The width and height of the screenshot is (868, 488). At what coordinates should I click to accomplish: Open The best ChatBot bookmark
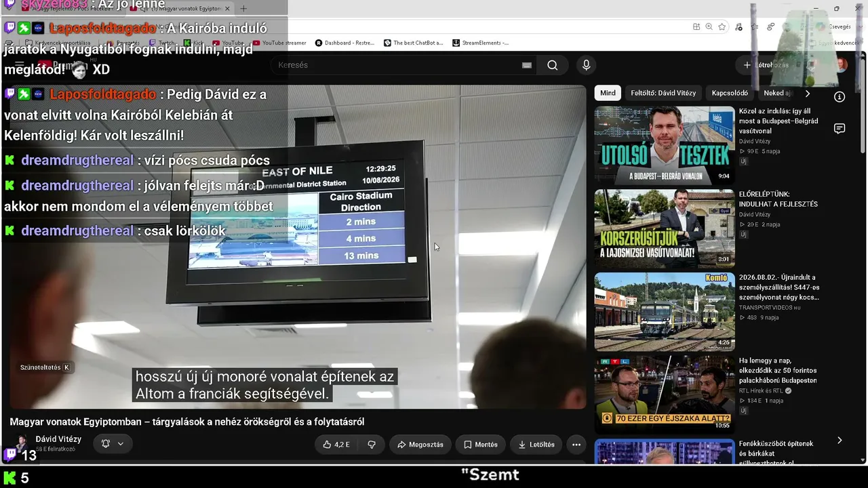click(414, 43)
